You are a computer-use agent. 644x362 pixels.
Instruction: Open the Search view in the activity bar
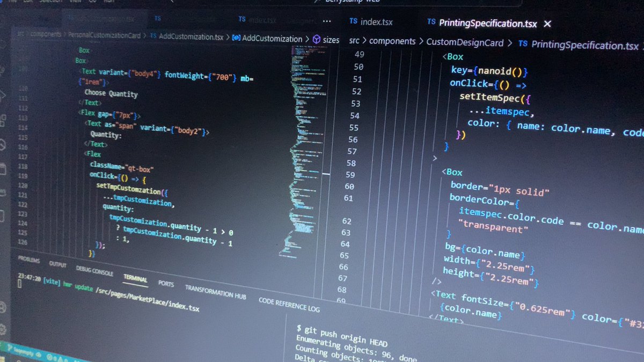5,67
